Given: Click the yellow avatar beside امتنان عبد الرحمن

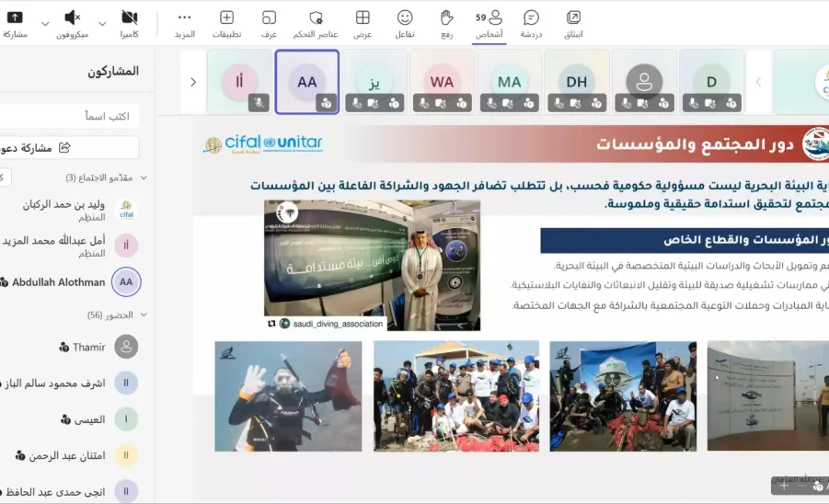Looking at the screenshot, I should (126, 455).
